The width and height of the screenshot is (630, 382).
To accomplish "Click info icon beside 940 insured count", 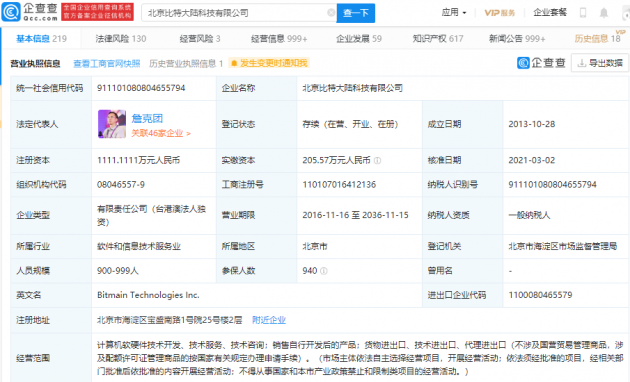I will (323, 271).
